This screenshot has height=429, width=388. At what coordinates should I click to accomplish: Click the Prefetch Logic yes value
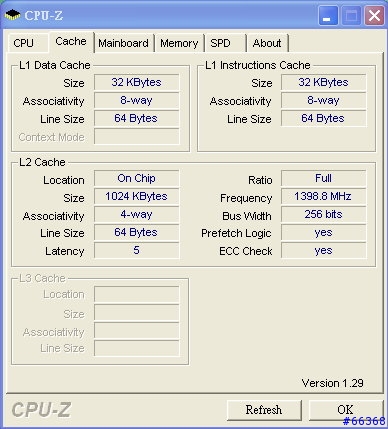323,232
